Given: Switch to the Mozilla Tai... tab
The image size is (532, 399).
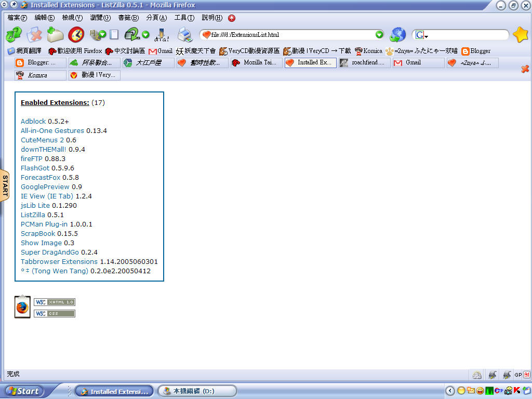Looking at the screenshot, I should click(x=257, y=63).
